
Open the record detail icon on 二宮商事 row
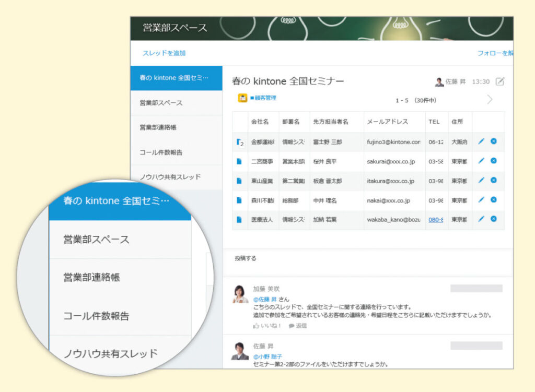(239, 161)
